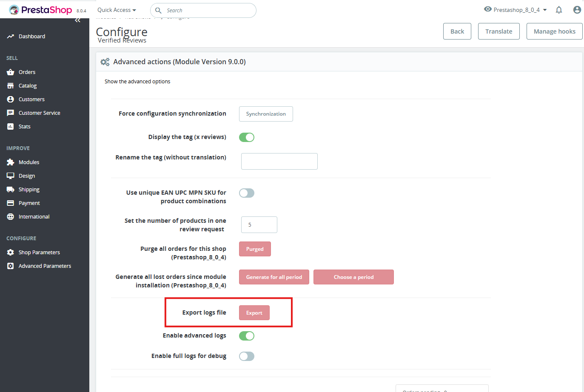Click the Synchronization button
Screen dimensions: 584x392
click(x=266, y=114)
